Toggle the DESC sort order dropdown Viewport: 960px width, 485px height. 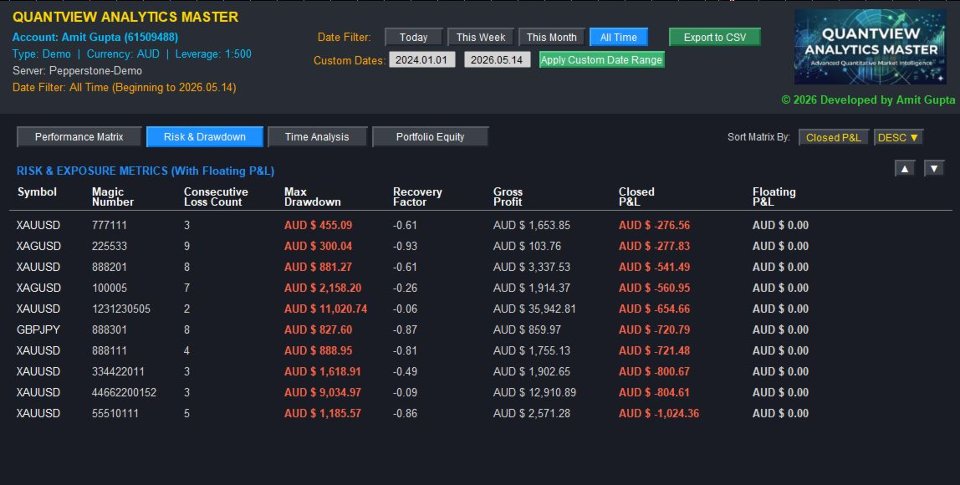click(898, 138)
